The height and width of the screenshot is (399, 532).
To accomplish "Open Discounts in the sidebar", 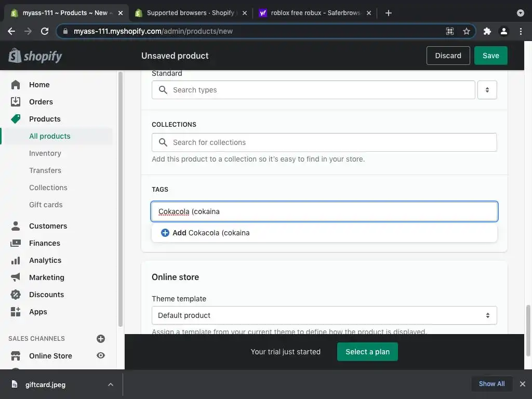I will pyautogui.click(x=46, y=295).
